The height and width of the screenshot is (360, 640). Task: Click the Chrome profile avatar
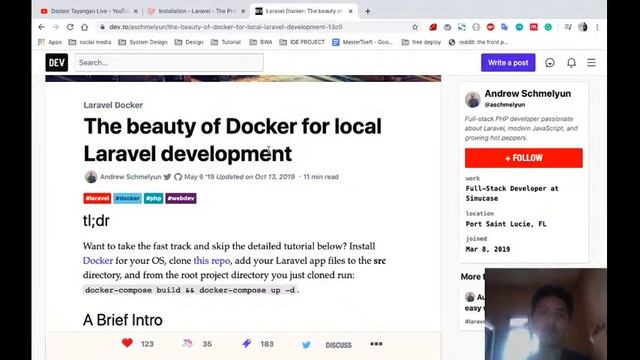583,27
